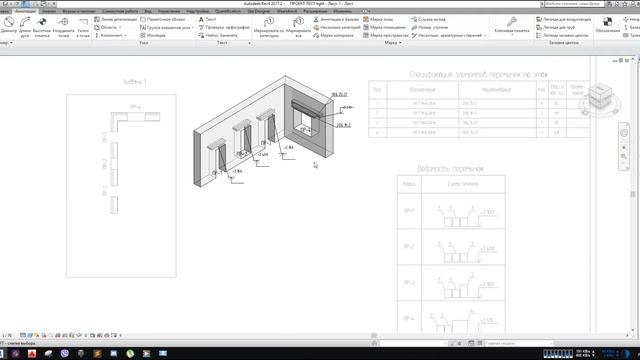
Task: Select the Revision Cloud tool
Action: pos(162,19)
